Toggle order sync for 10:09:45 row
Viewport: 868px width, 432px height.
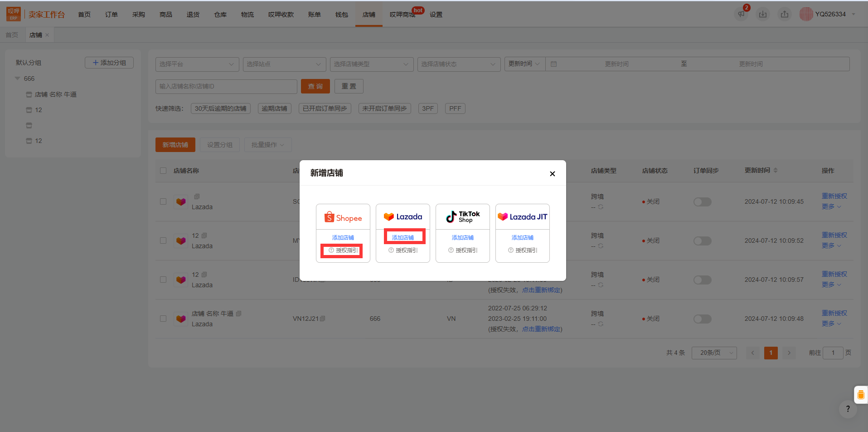(x=703, y=201)
